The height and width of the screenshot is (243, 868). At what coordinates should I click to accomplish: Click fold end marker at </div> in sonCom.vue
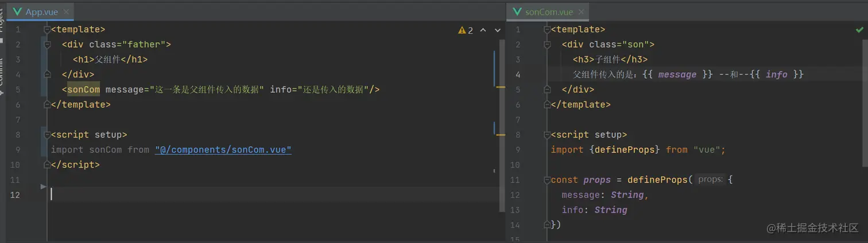(548, 90)
